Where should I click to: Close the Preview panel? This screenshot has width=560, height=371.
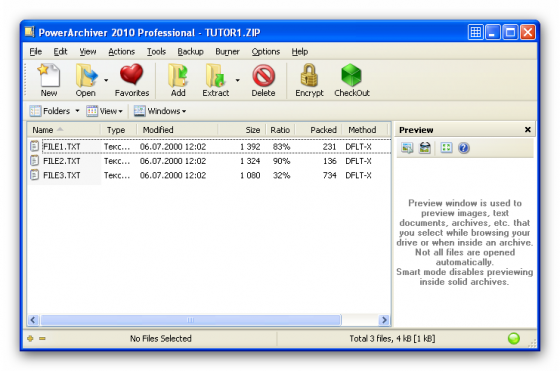(528, 130)
